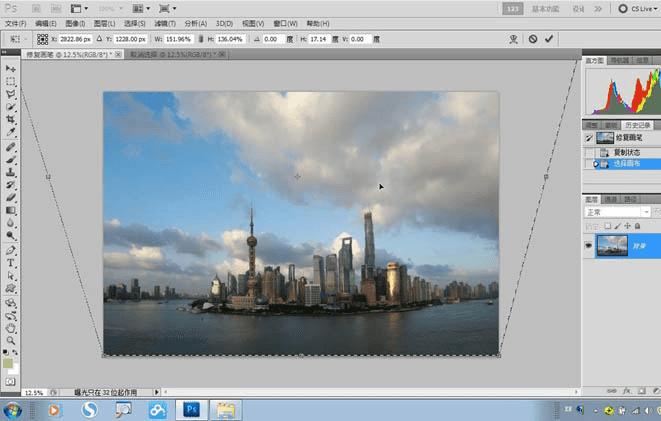This screenshot has height=421, width=661.
Task: Open the layer blend mode dropdown 正常
Action: [x=615, y=212]
